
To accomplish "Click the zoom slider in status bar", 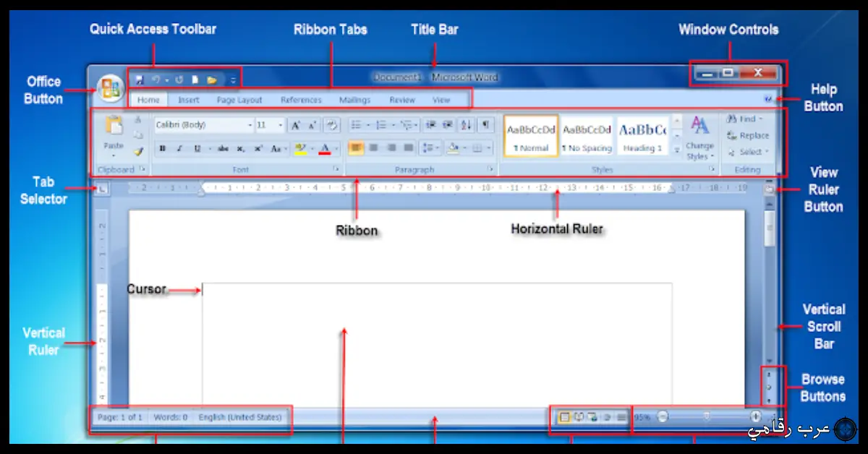I will 707,417.
